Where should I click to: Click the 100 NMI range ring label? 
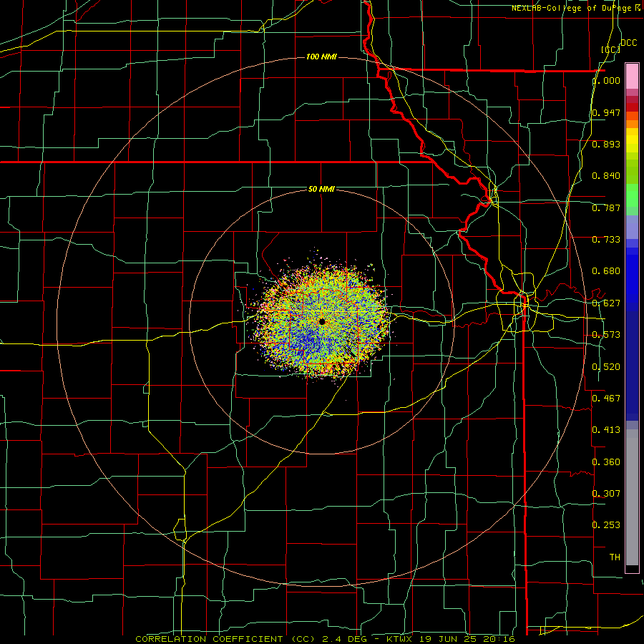click(321, 57)
